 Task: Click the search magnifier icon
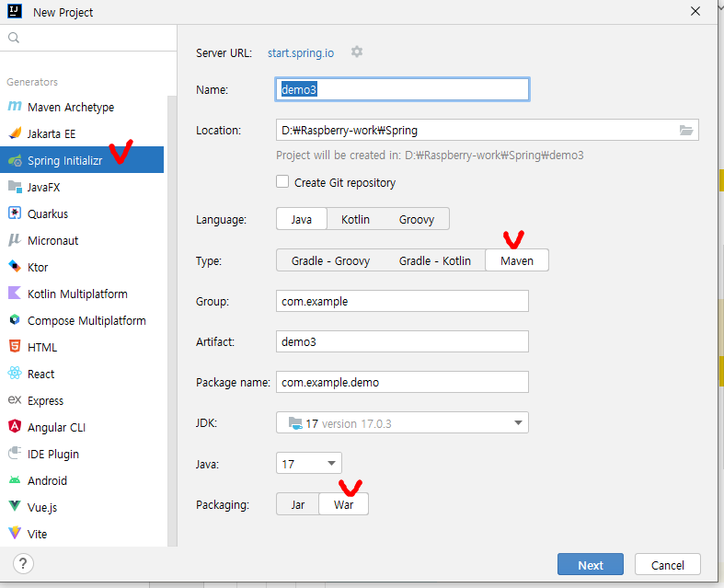pos(14,38)
